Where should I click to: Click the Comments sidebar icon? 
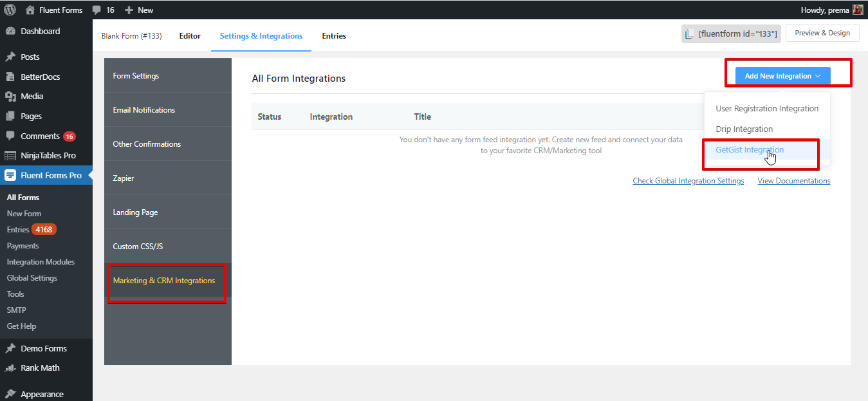[x=10, y=136]
